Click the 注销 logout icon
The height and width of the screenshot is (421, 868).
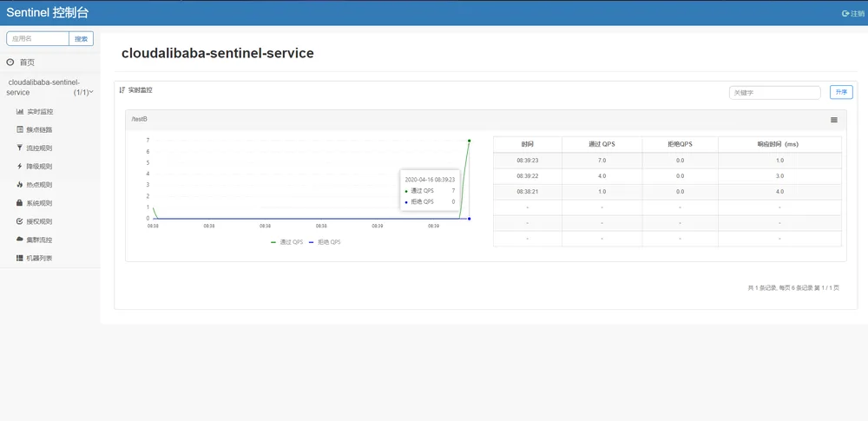click(x=845, y=13)
